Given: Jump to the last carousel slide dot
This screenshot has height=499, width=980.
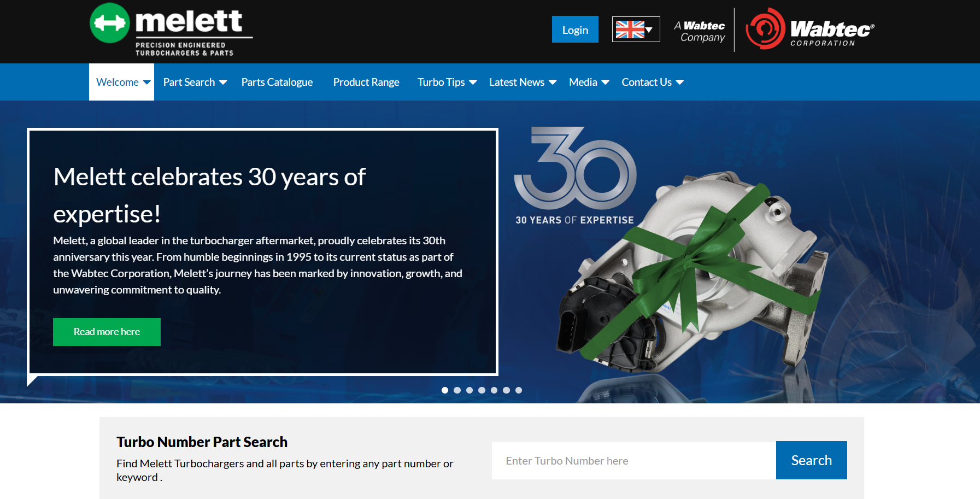Looking at the screenshot, I should [x=519, y=390].
